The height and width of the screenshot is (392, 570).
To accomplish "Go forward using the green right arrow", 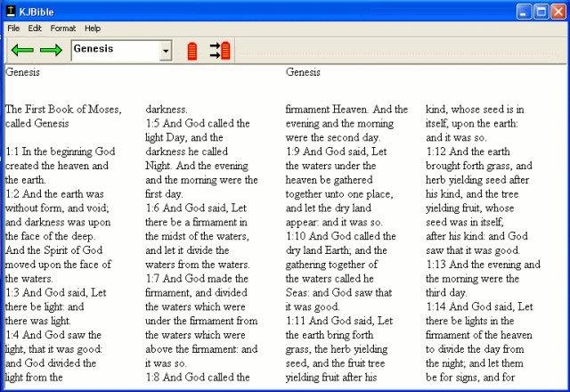I will click(51, 50).
